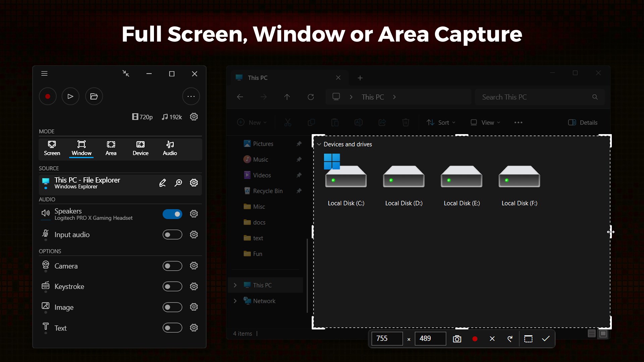Enable the Input audio toggle
Viewport: 644px width, 362px height.
tap(172, 235)
